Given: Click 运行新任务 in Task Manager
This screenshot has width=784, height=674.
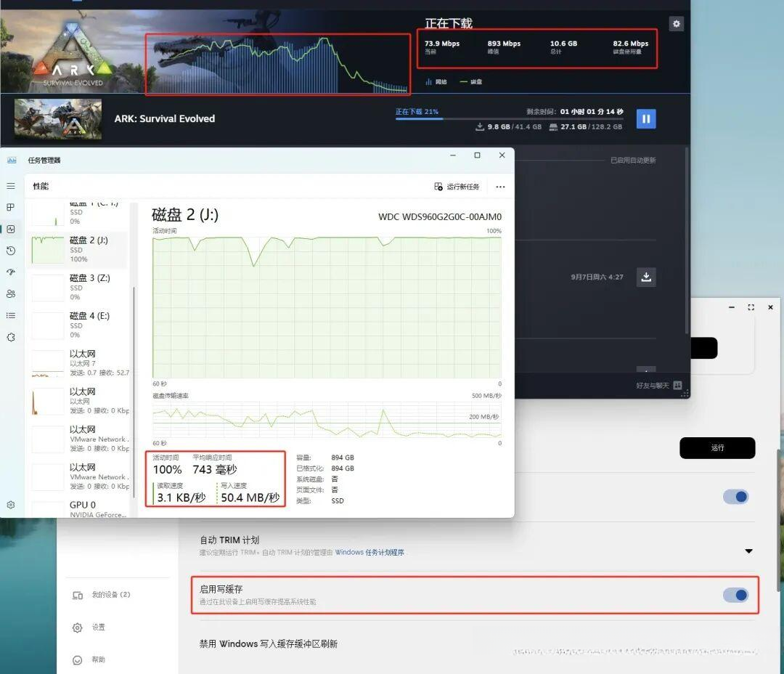Looking at the screenshot, I should click(x=457, y=187).
